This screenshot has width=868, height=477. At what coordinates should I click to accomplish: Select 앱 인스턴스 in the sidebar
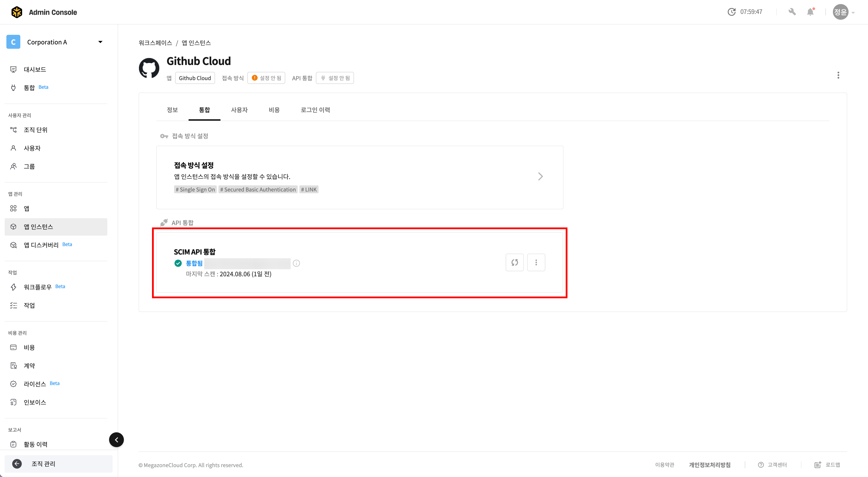pyautogui.click(x=56, y=227)
